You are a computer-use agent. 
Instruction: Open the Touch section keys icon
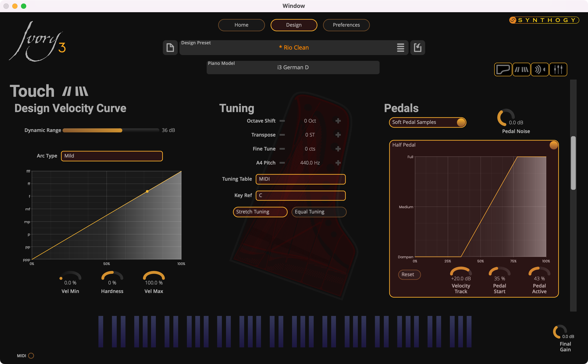(521, 69)
